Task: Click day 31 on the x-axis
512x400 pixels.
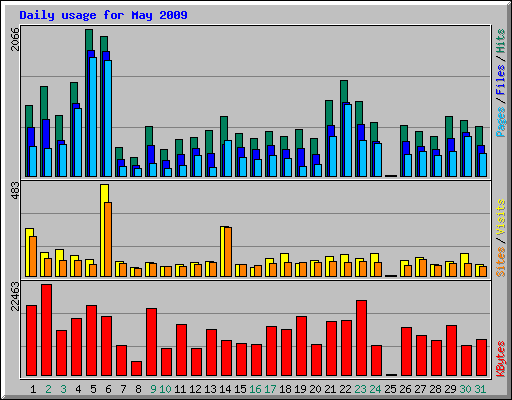Action: (480, 389)
